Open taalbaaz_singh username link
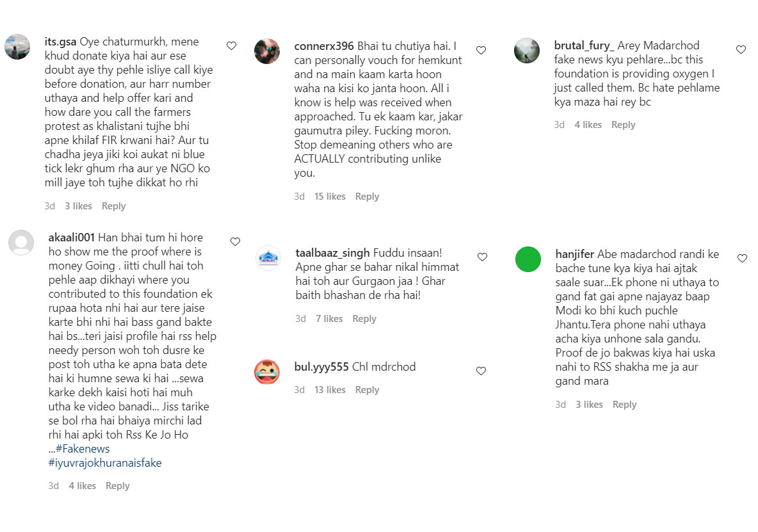This screenshot has height=532, width=758. click(333, 252)
